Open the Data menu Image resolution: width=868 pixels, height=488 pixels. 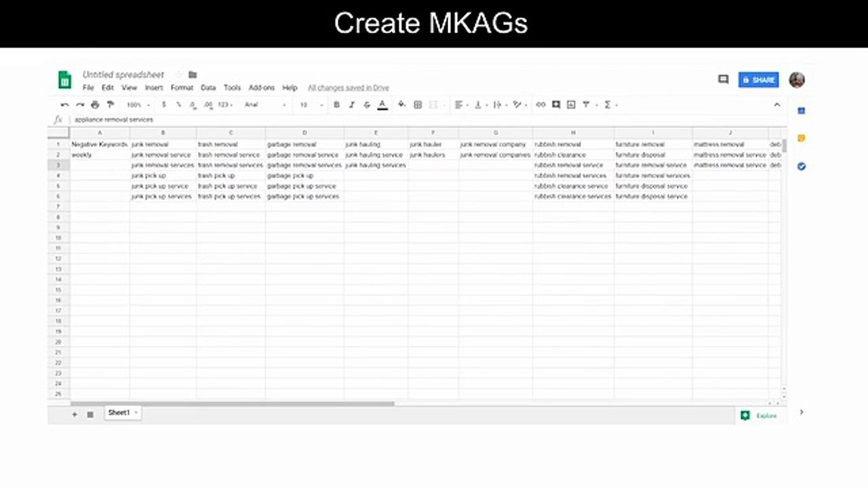click(208, 88)
